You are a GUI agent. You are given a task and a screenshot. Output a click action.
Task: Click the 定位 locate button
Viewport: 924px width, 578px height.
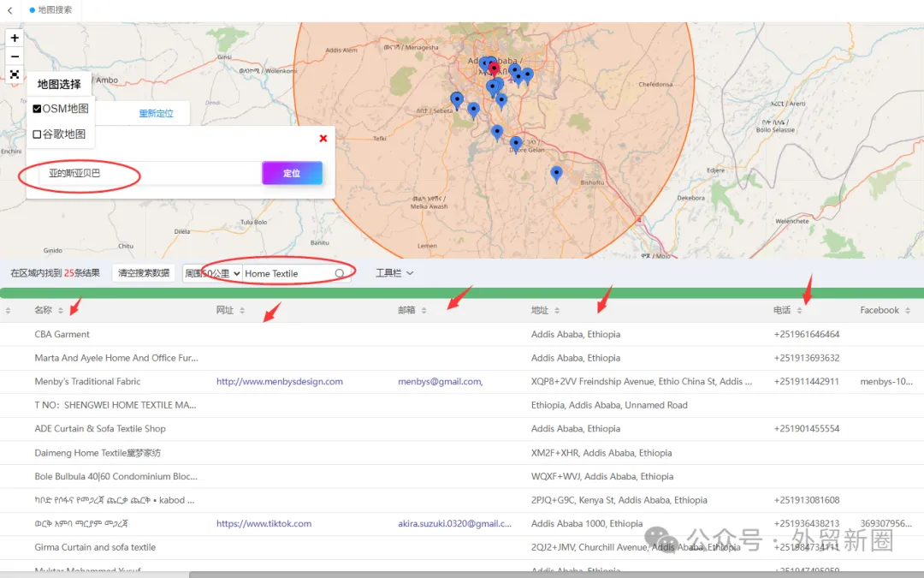coord(293,173)
